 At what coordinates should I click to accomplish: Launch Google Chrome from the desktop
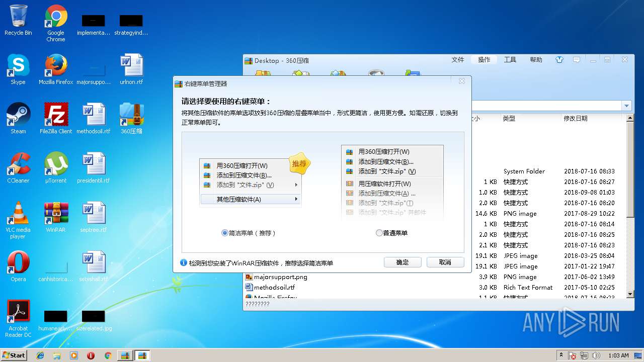[56, 23]
